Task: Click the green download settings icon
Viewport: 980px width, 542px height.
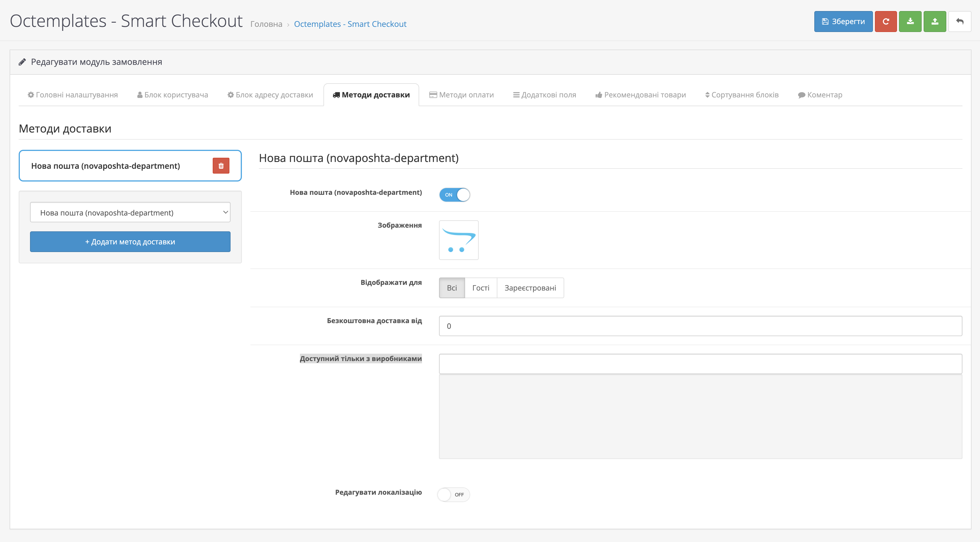Action: 910,22
